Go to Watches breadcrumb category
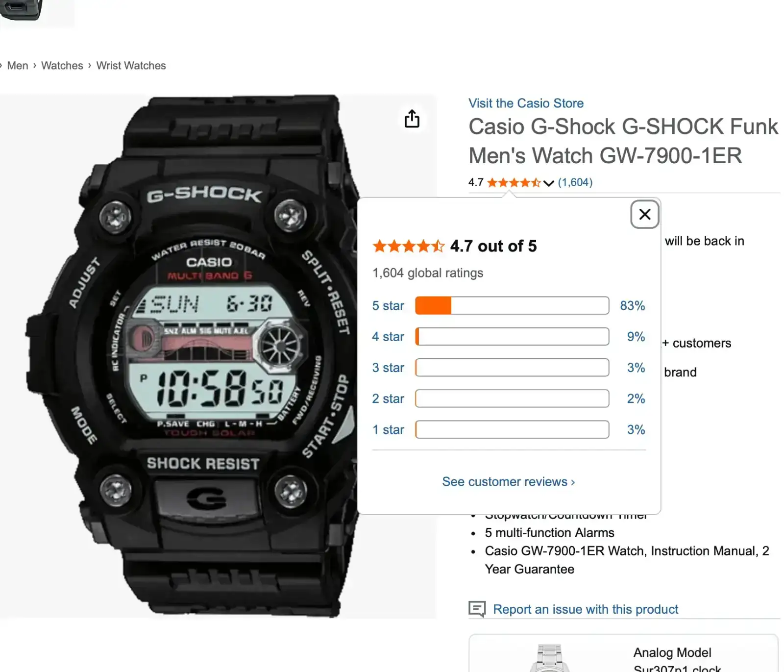The height and width of the screenshot is (672, 784). [x=62, y=66]
